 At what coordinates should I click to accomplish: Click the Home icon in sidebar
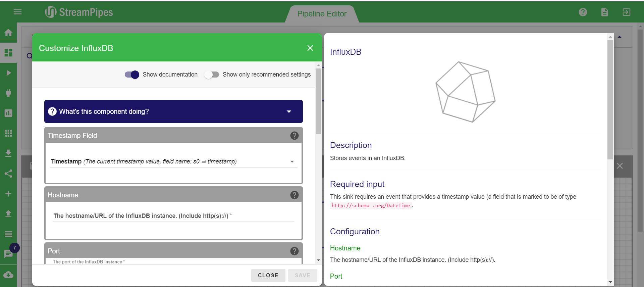[8, 33]
